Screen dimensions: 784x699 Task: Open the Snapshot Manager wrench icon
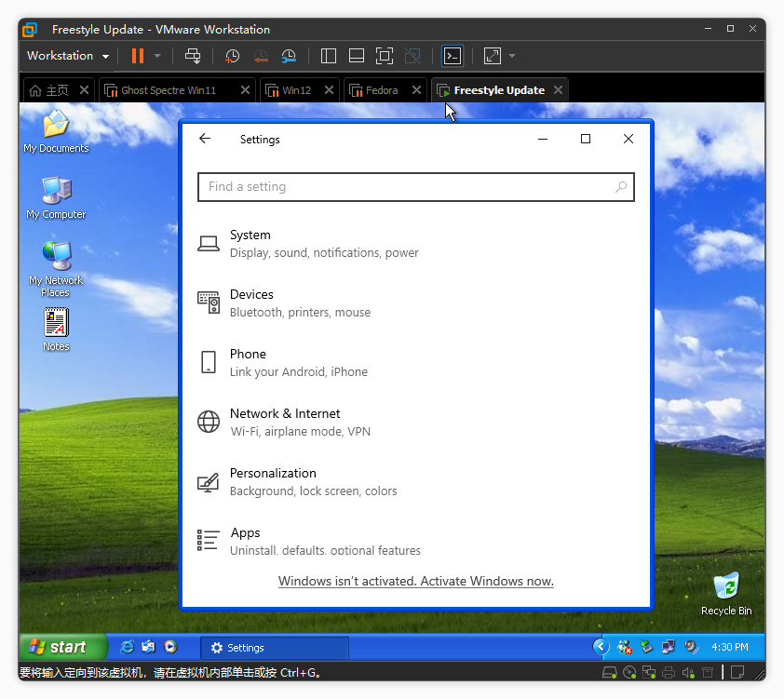click(289, 56)
